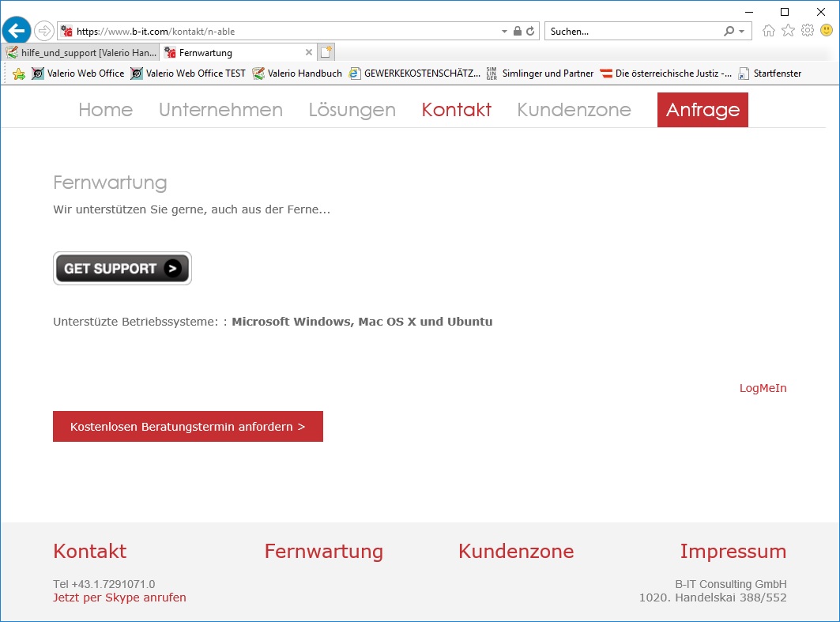This screenshot has height=622, width=840.
Task: Click the forward navigation arrow
Action: pyautogui.click(x=44, y=32)
